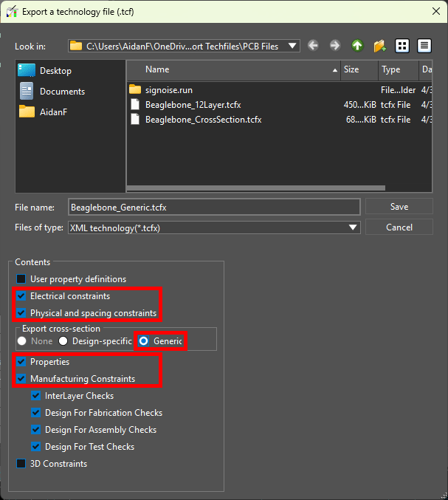Open Documents shortcut in the sidebar
The width and height of the screenshot is (448, 500).
coord(62,92)
